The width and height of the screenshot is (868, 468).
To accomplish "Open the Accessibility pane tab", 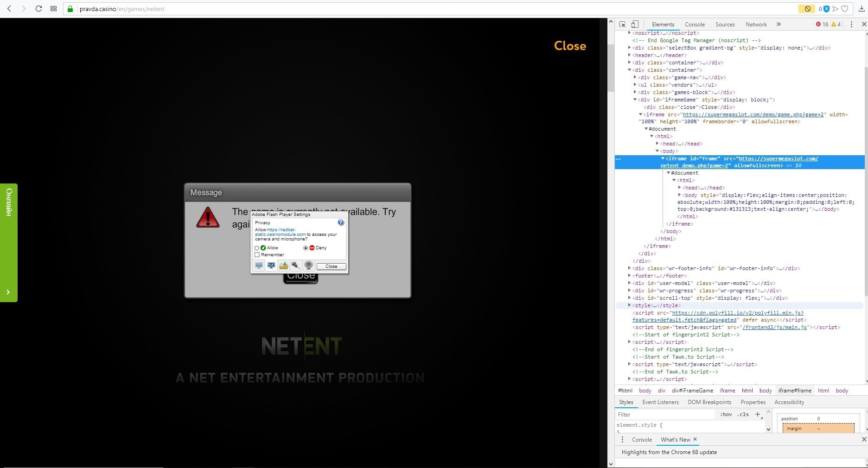I will pos(789,402).
